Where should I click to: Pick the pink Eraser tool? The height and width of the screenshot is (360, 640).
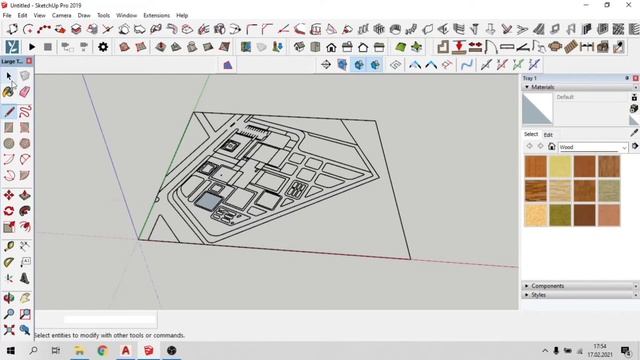click(x=24, y=92)
